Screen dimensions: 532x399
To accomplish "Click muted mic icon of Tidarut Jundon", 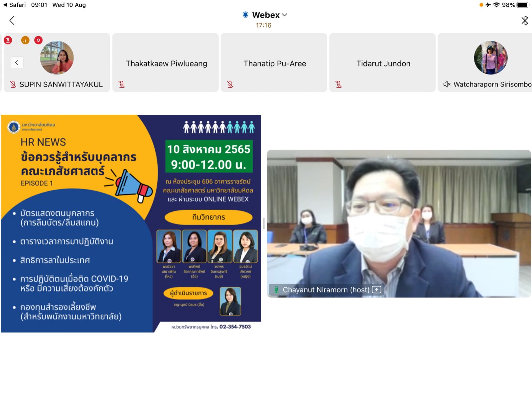I will tap(339, 84).
